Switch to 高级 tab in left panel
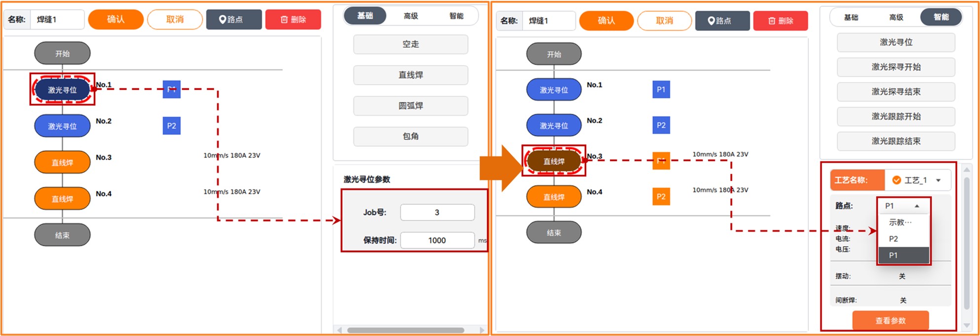The image size is (980, 336). (x=411, y=16)
